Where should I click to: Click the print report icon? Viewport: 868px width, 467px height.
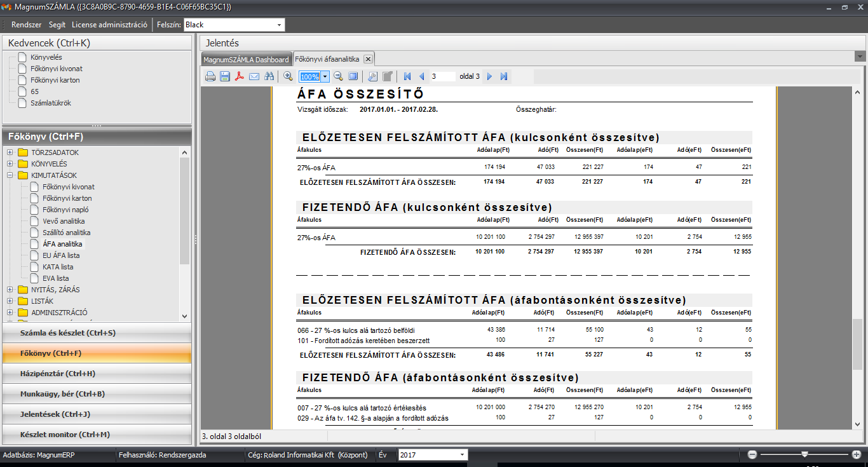[x=210, y=76]
